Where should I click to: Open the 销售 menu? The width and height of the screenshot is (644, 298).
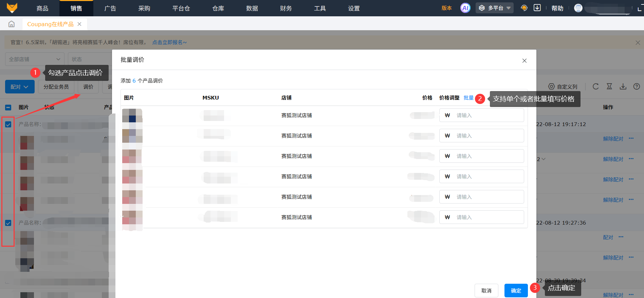click(76, 8)
